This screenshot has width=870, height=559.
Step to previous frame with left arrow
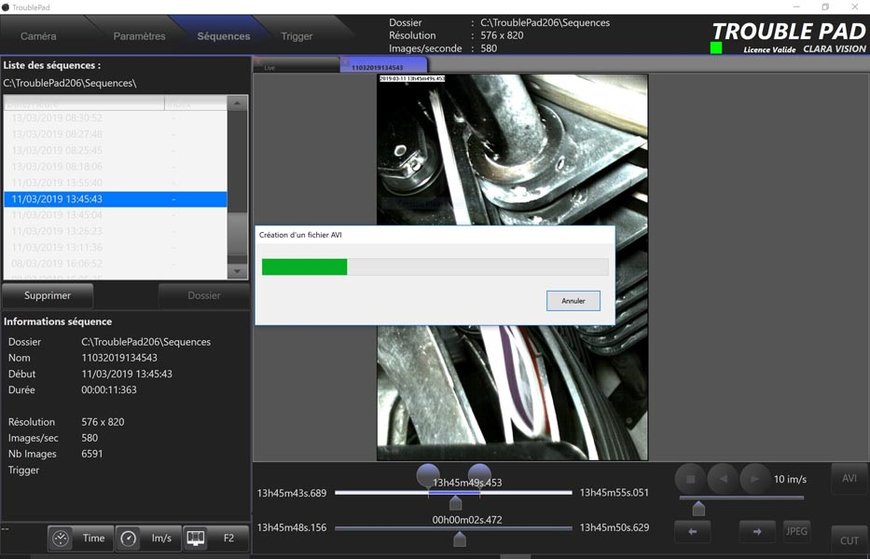(692, 531)
